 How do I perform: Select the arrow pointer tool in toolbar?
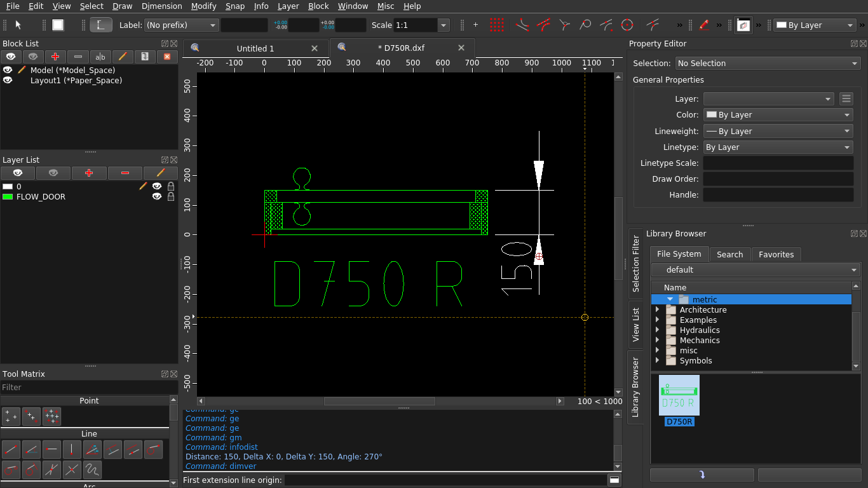pyautogui.click(x=18, y=25)
